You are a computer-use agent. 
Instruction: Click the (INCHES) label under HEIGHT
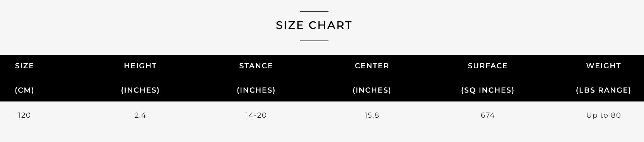140,90
